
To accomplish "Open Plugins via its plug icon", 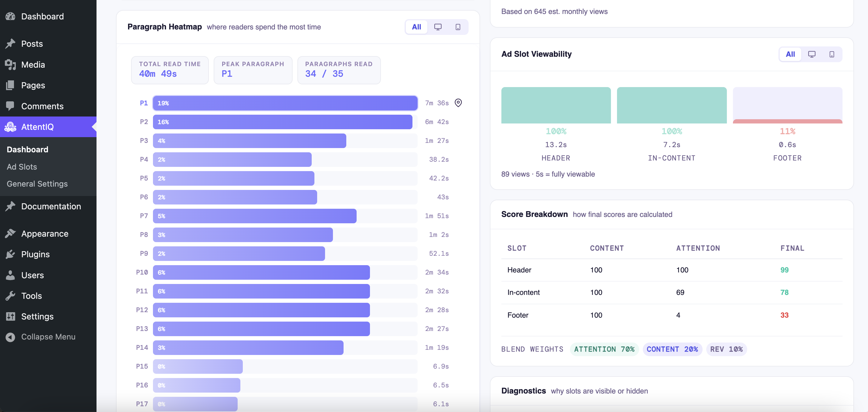I will [10, 254].
